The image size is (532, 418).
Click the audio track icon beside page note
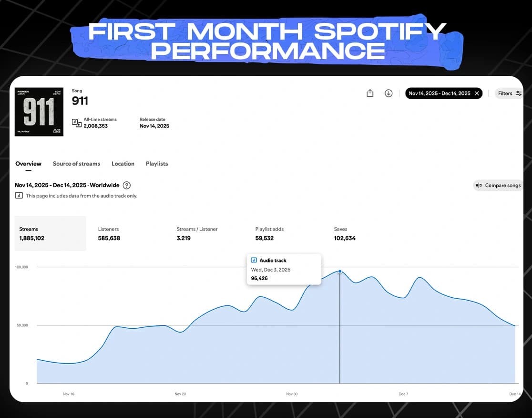click(19, 196)
